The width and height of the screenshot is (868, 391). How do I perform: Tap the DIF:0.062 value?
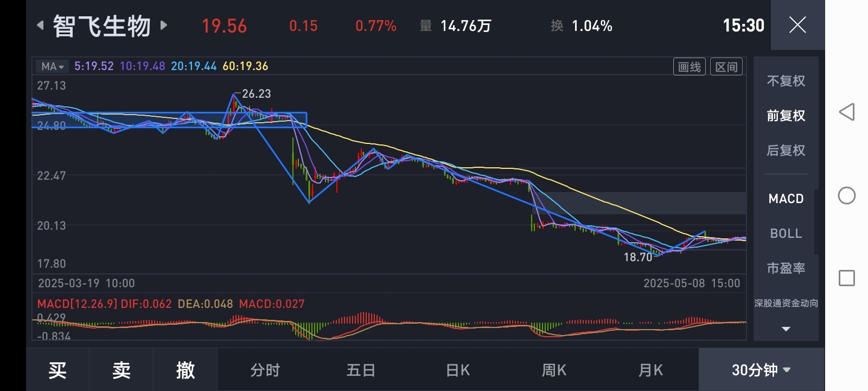(146, 304)
